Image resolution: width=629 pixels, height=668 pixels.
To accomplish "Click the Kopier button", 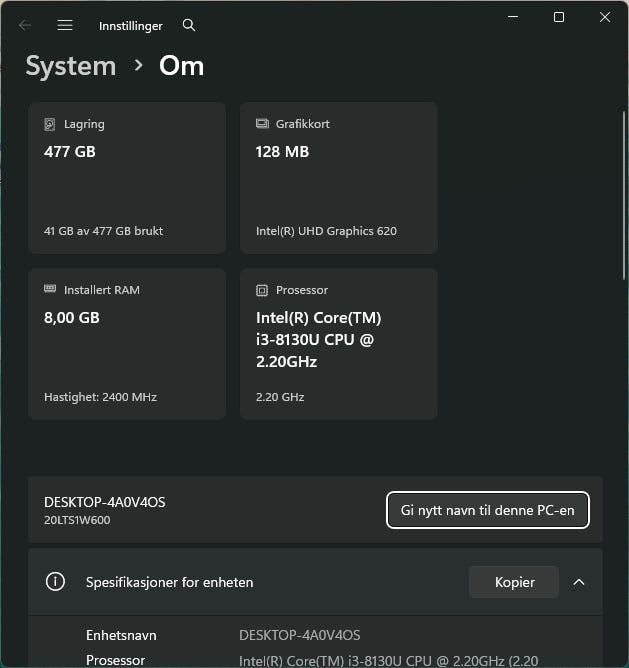I will point(514,582).
